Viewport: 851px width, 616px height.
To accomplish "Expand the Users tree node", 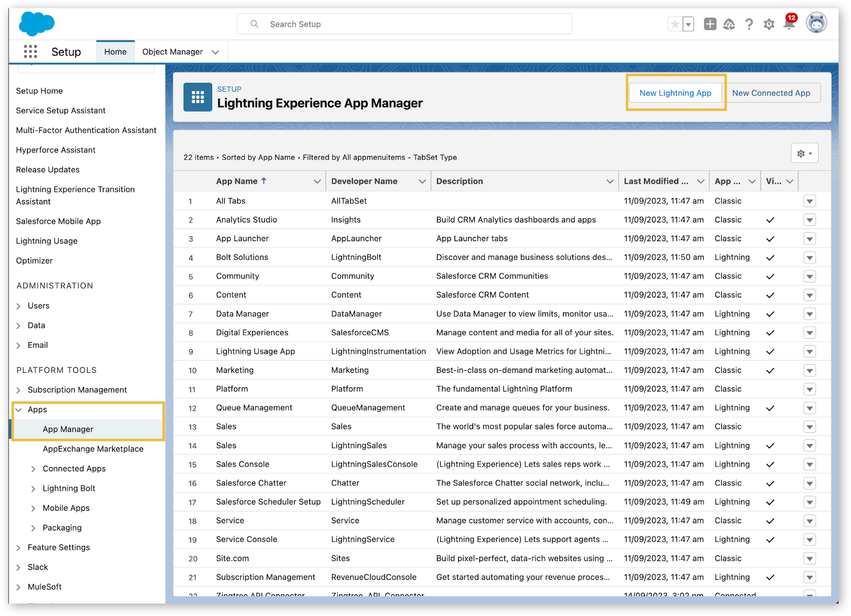I will pyautogui.click(x=19, y=306).
